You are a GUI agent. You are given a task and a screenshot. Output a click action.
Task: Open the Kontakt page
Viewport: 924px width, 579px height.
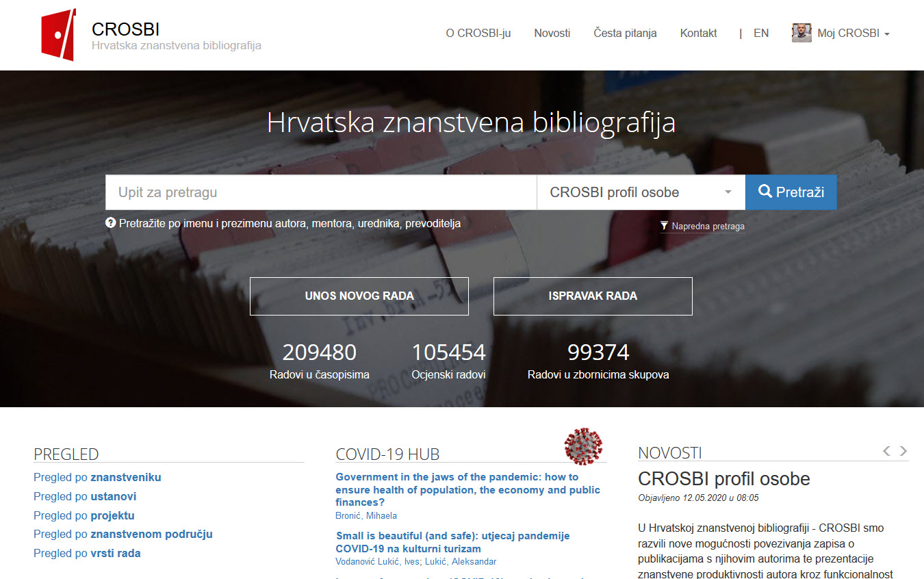[698, 33]
